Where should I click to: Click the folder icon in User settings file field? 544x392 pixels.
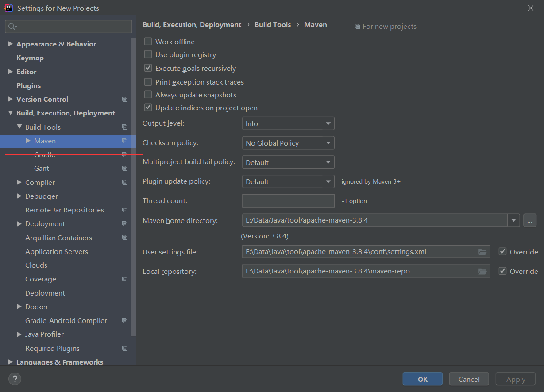pyautogui.click(x=482, y=252)
